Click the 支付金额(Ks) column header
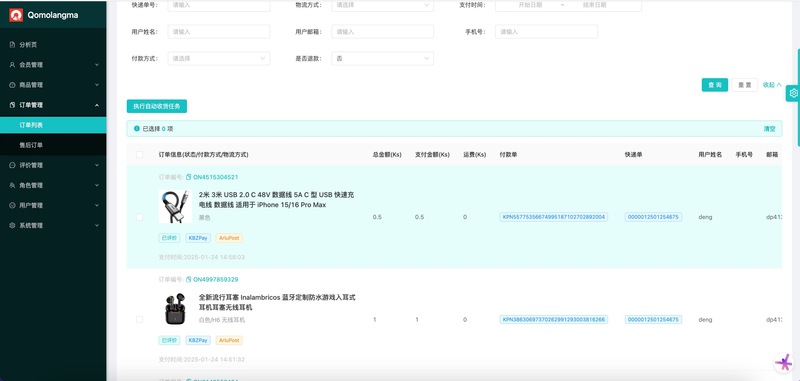 [432, 155]
